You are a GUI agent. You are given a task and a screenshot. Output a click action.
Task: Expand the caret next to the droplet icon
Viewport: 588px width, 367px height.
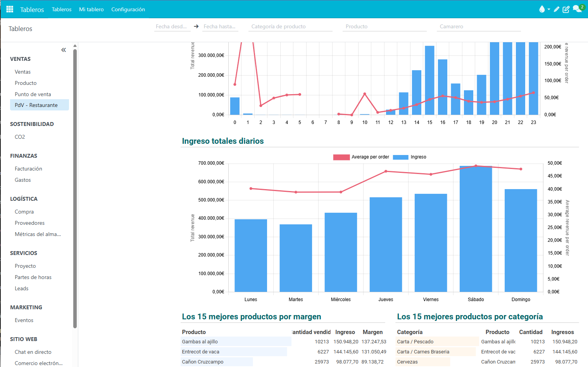[549, 9]
